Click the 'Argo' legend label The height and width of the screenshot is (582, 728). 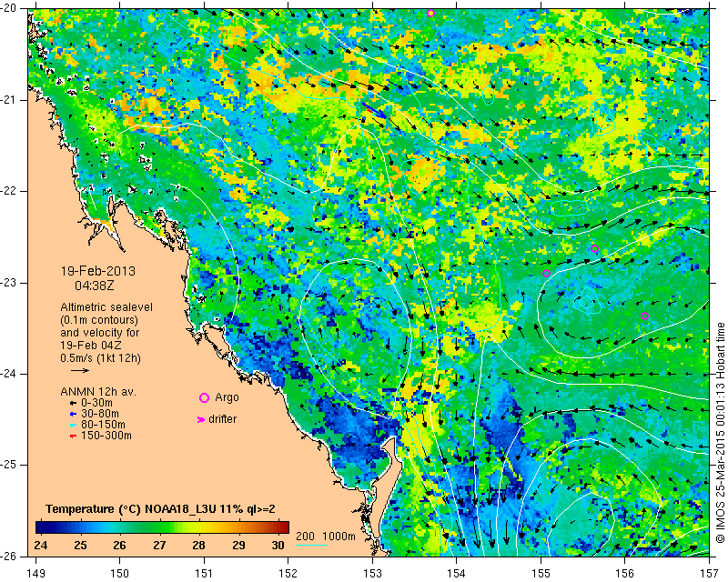click(x=227, y=397)
